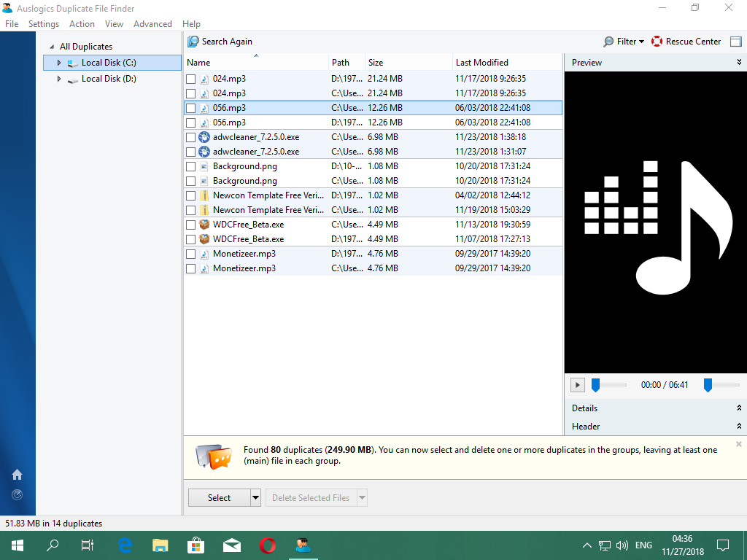Show hidden system tray icons
The width and height of the screenshot is (747, 560).
click(587, 545)
